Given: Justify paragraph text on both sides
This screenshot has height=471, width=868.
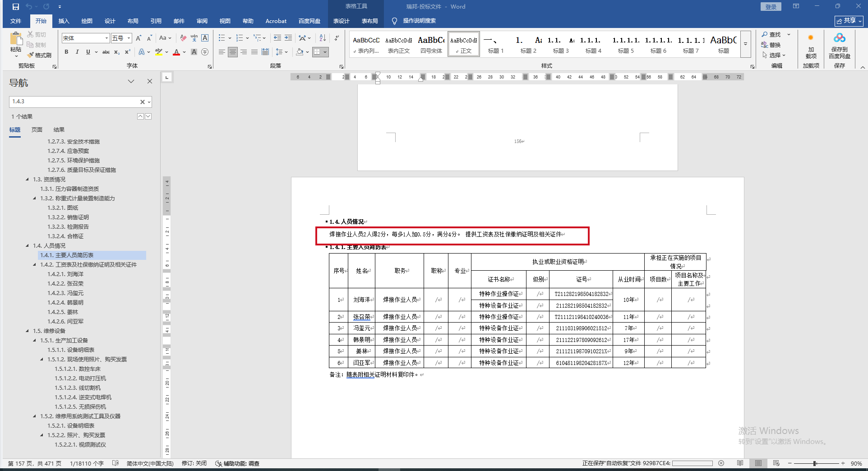Looking at the screenshot, I should [254, 52].
